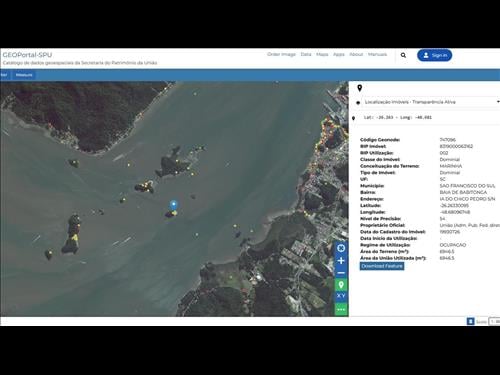Open the XY coordinates tool
The image size is (500, 375).
tap(341, 296)
